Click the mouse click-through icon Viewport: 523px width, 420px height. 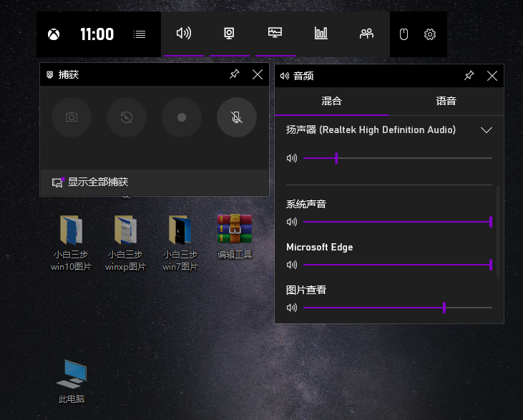pos(404,34)
